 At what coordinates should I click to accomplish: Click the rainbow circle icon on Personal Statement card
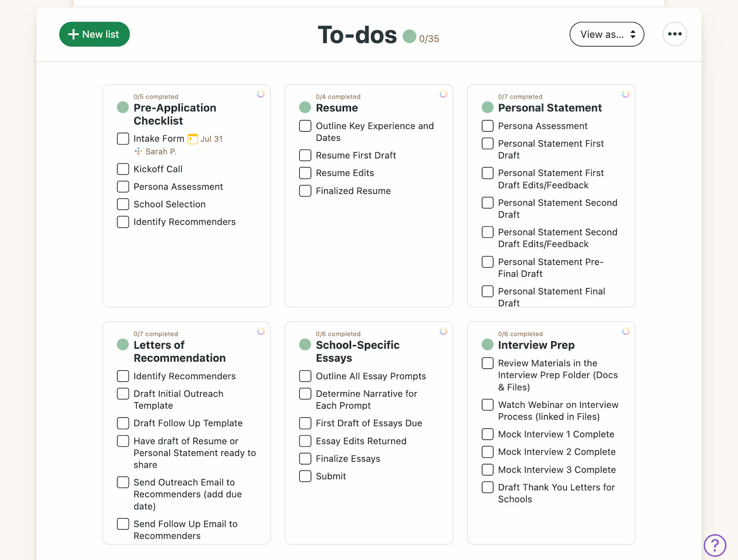point(625,94)
